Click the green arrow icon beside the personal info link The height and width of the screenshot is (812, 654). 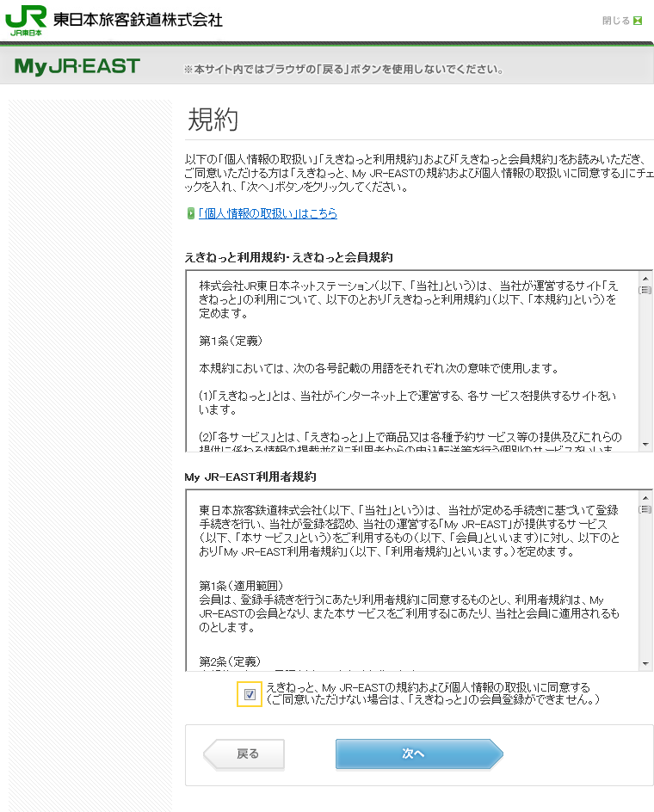(191, 213)
